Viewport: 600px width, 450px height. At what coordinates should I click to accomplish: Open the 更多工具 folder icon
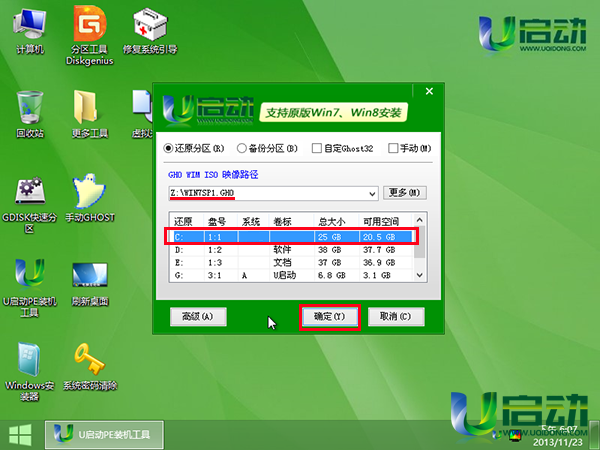click(90, 108)
